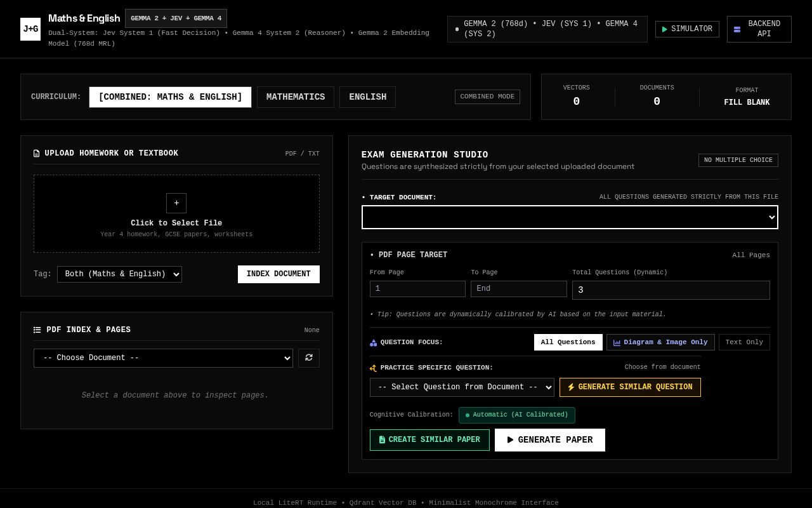This screenshot has width=812, height=508.
Task: Click the Documents count stat
Action: click(x=657, y=97)
